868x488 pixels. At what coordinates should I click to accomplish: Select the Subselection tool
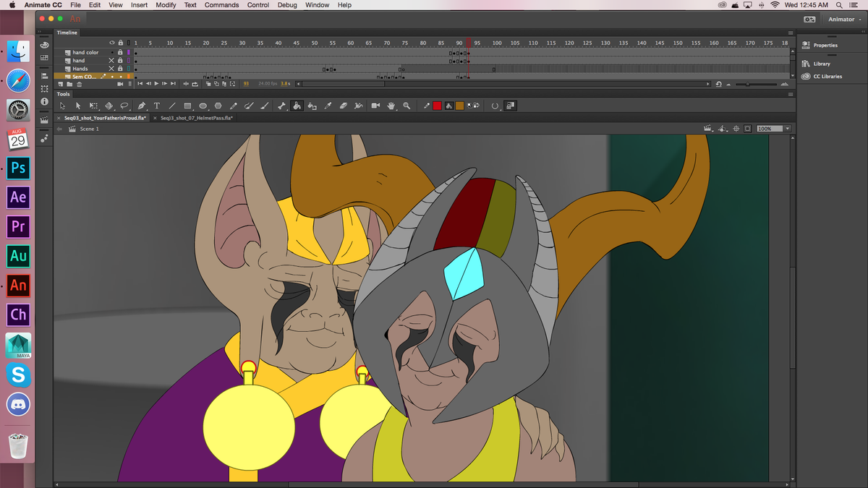tap(77, 106)
